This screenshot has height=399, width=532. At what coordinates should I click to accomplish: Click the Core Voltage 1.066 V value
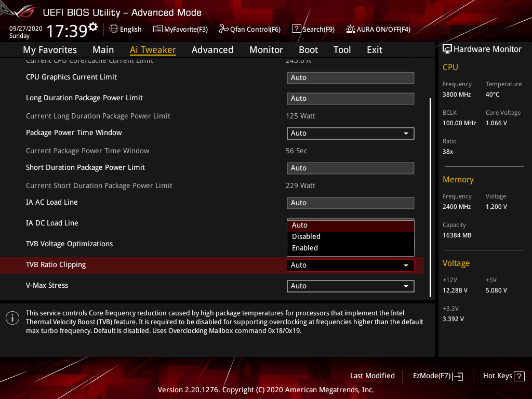tap(496, 123)
